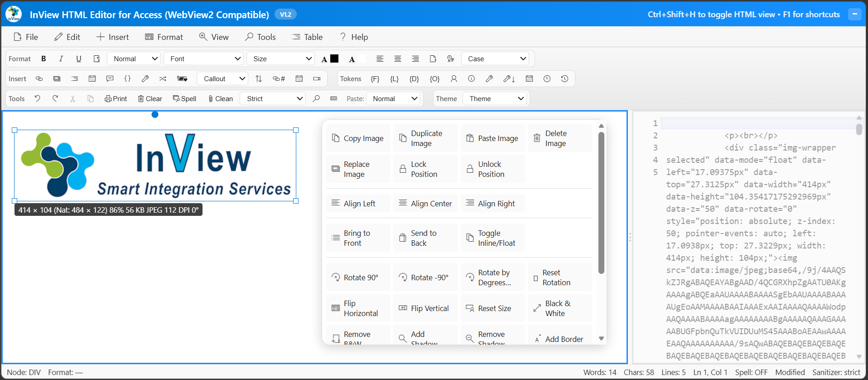The height and width of the screenshot is (380, 868).
Task: Click the up-down sort arrows icon
Action: [259, 78]
